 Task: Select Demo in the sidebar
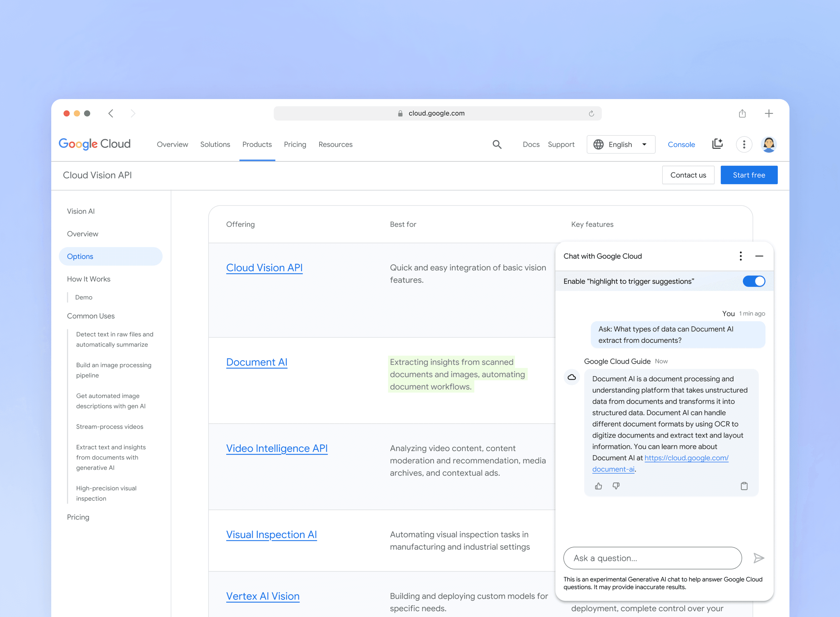coord(84,297)
